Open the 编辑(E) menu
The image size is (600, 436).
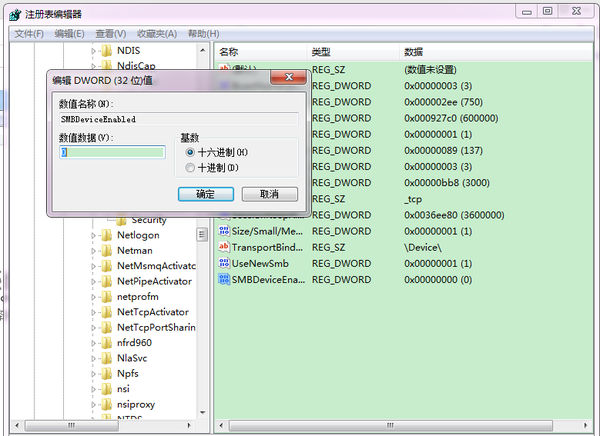69,34
